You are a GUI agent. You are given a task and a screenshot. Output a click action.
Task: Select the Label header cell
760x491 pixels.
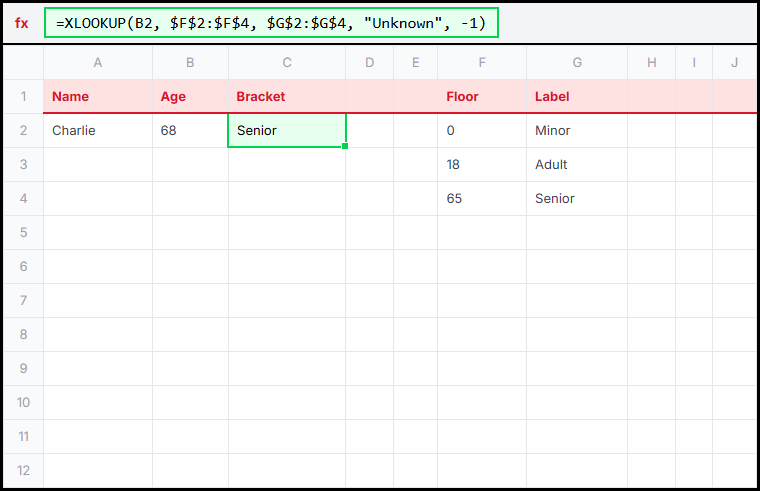coord(577,97)
